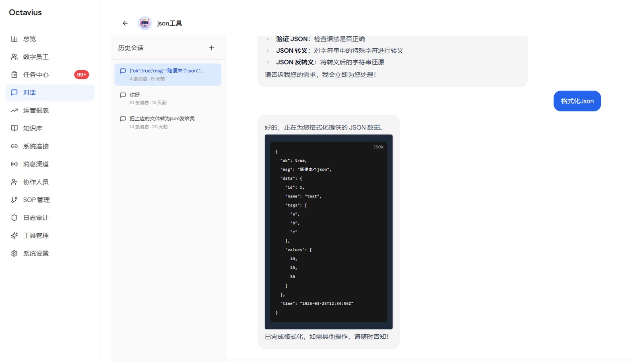Click the 数字员工 people icon
This screenshot has width=644, height=362.
click(x=14, y=57)
